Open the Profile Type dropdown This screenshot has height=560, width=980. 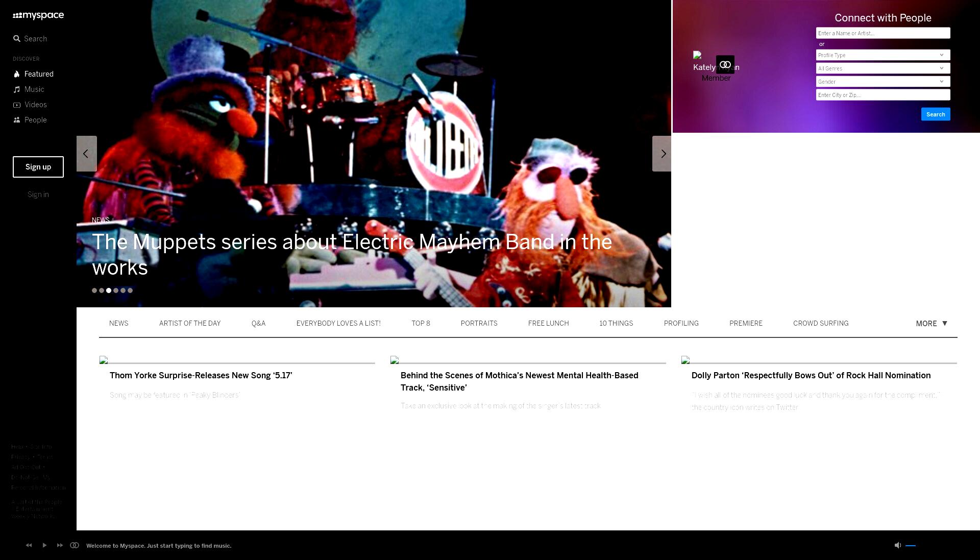(883, 55)
